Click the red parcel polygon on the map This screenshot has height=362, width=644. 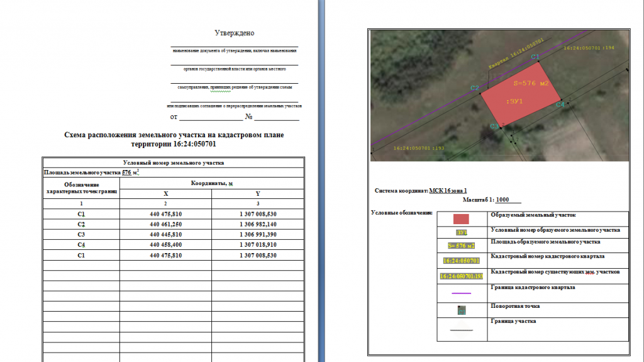(519, 94)
